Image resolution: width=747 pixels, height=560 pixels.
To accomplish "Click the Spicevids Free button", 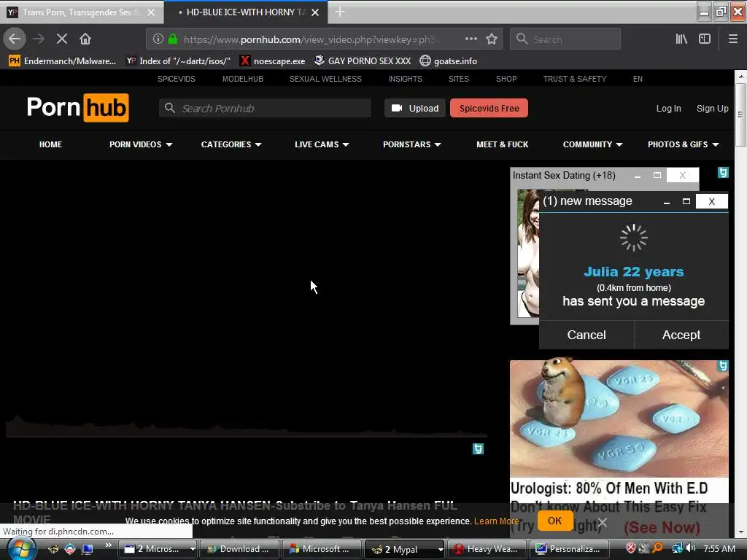I will [x=489, y=108].
